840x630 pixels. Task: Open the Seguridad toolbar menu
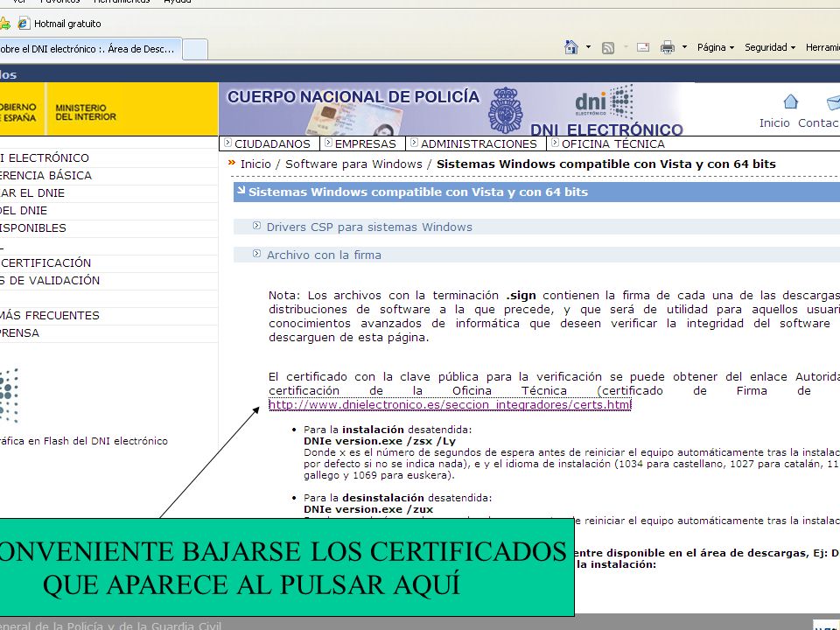770,47
